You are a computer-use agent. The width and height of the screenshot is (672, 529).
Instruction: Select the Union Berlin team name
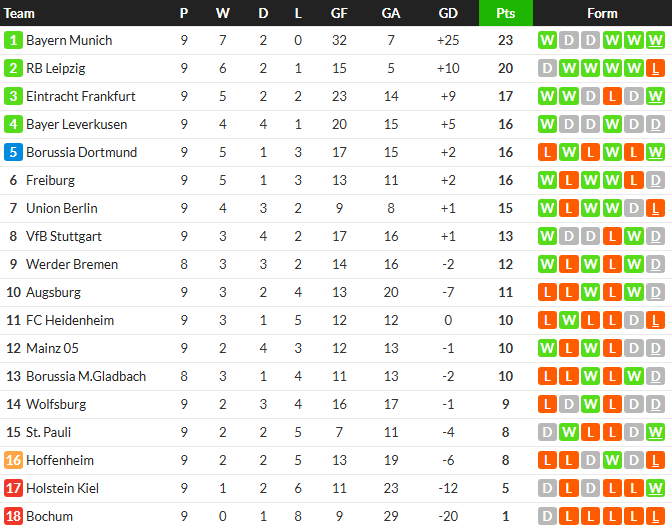point(62,209)
